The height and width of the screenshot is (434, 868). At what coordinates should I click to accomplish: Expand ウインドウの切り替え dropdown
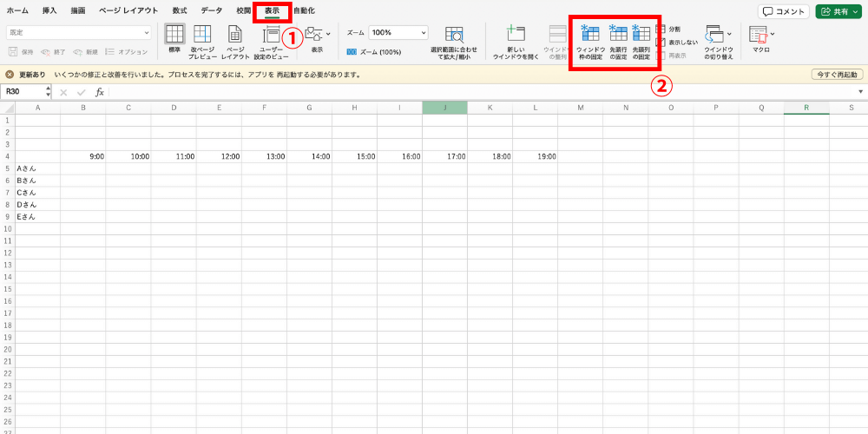[729, 34]
